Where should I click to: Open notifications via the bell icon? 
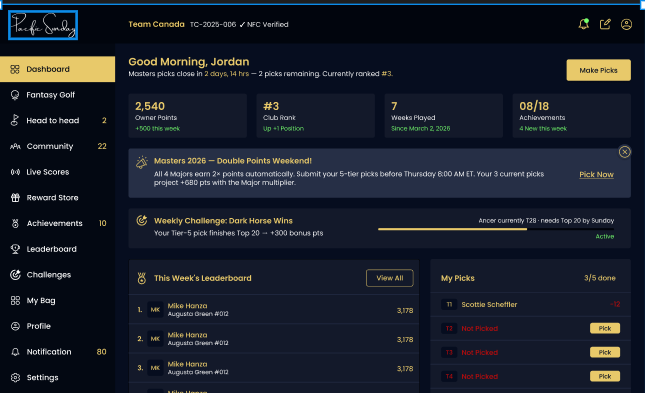click(583, 24)
